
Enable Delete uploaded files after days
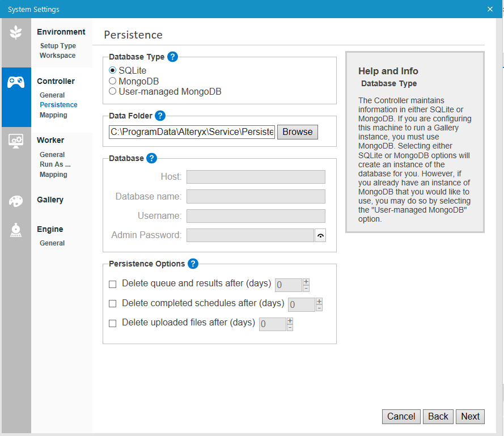112,324
